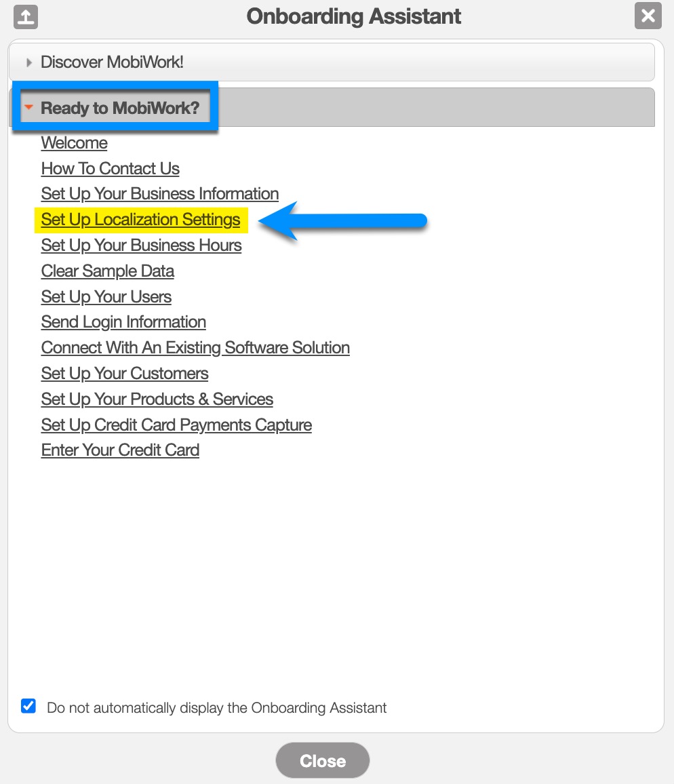Click the Enter Your Credit Card link

pos(120,450)
